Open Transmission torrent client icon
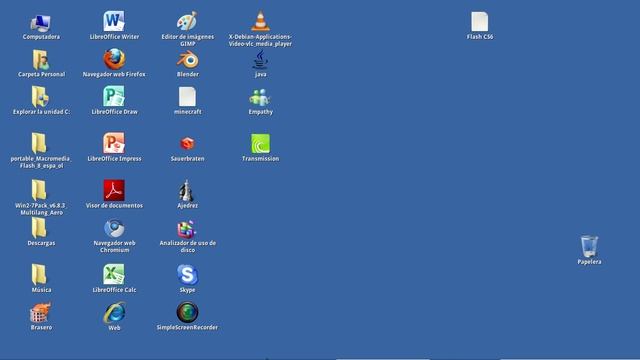Screen dimensions: 640x360 260,144
